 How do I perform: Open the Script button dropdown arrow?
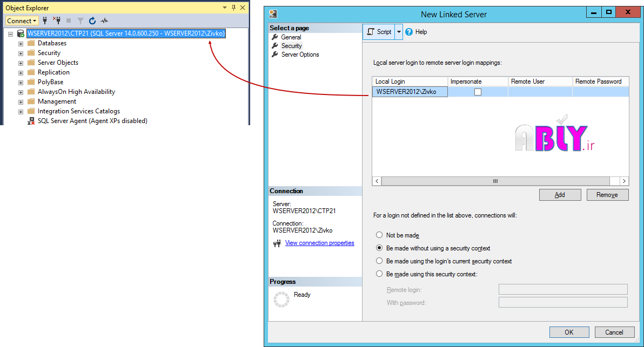coord(399,32)
